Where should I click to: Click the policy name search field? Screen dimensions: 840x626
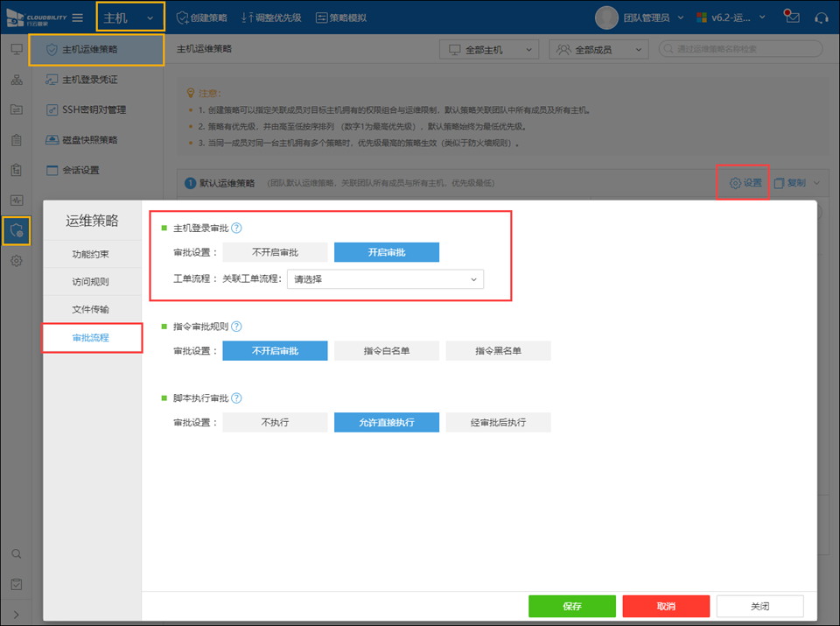point(745,49)
